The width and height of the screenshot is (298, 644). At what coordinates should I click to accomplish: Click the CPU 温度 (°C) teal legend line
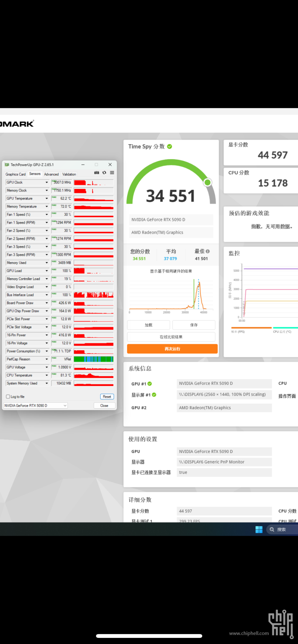tap(286, 328)
